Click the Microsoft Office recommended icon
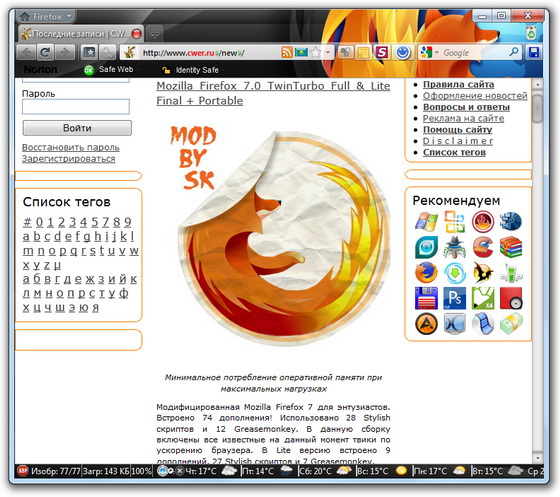Screen dimensions: 560x497 [x=455, y=221]
